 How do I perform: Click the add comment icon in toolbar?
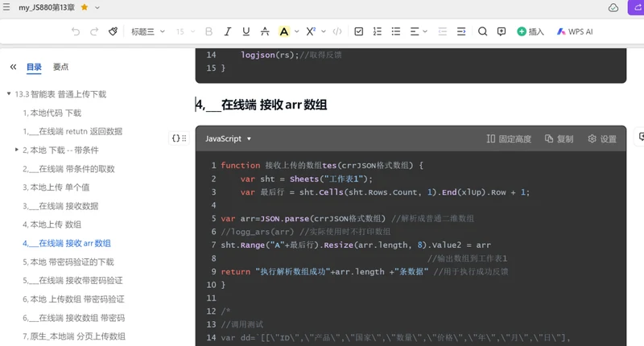point(502,31)
